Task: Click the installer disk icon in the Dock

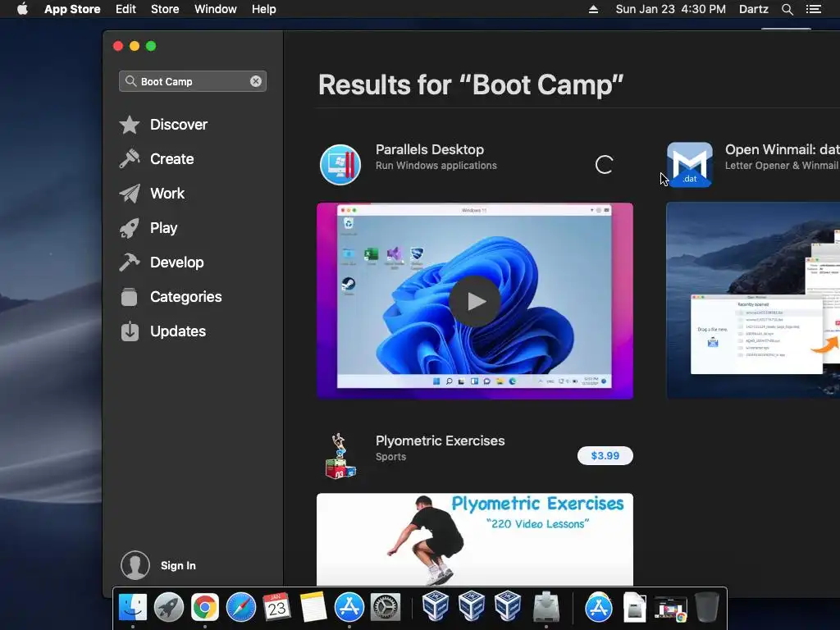Action: point(546,608)
